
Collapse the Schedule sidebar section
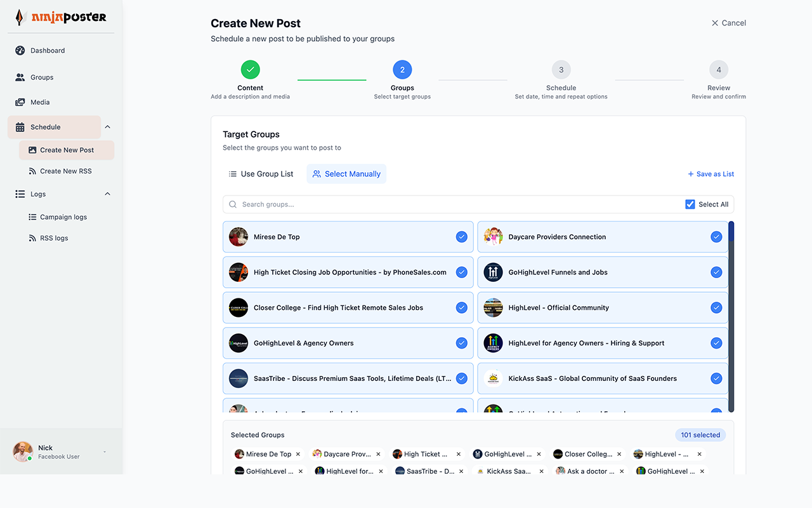[x=107, y=126]
